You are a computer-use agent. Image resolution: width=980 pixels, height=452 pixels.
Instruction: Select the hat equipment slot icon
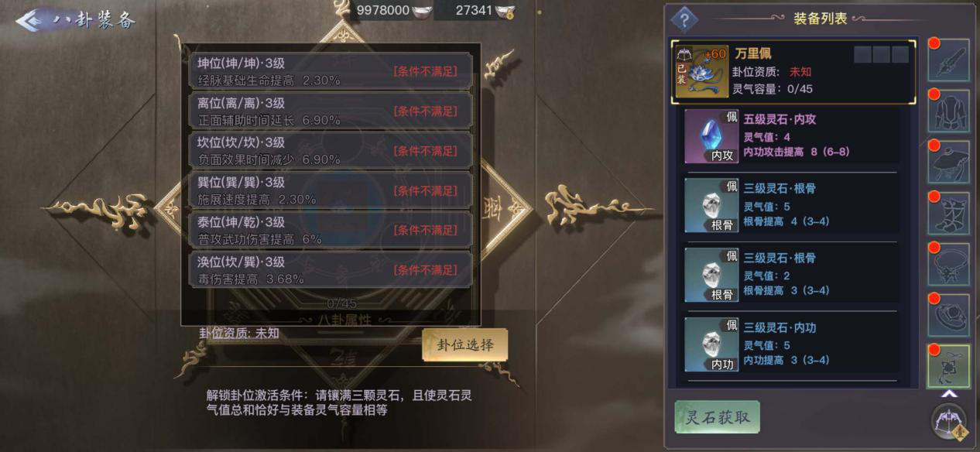click(x=949, y=163)
